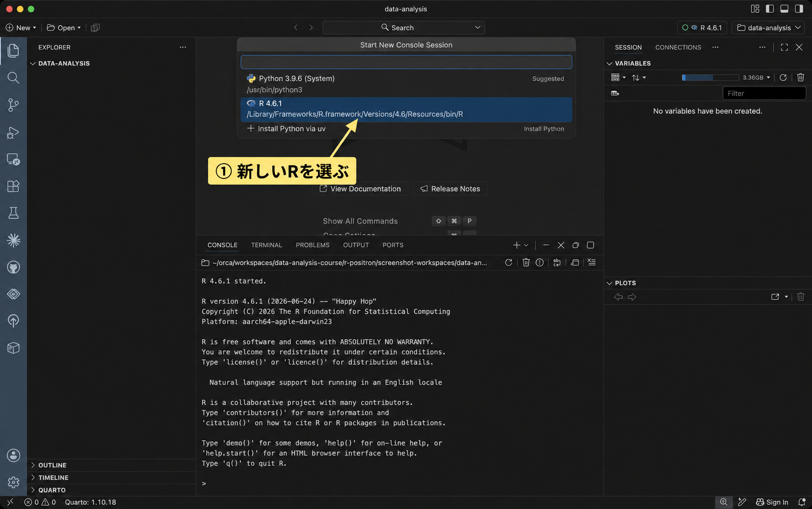Switch to the OUTPUT tab

coord(356,245)
